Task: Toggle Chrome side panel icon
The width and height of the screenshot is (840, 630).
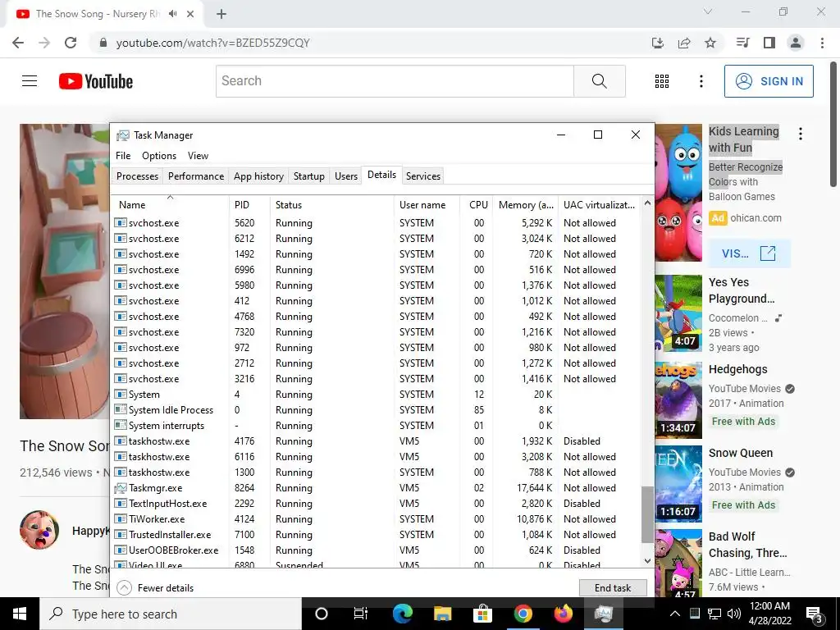Action: 769,43
